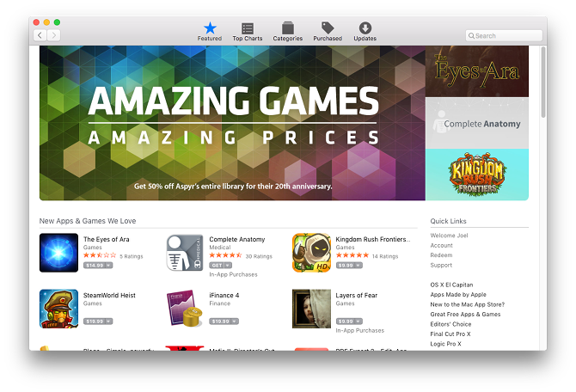Open the Layers of Fear app icon
This screenshot has width=576, height=392.
311,309
